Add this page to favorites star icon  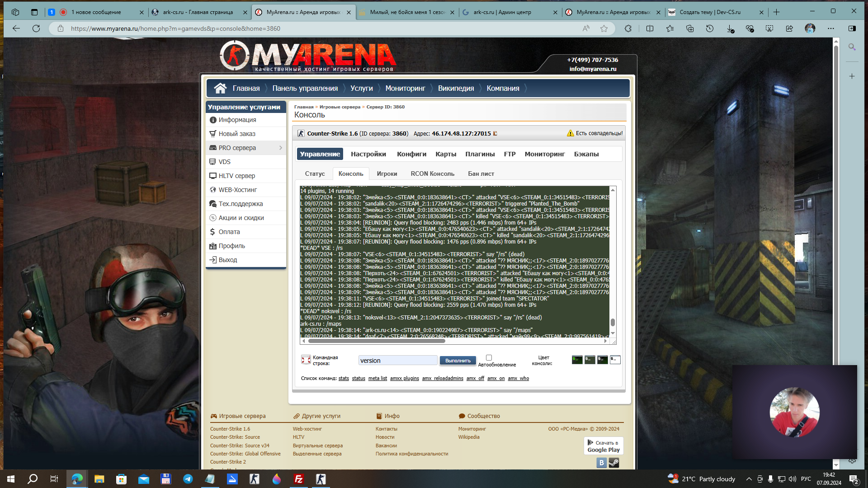coord(604,28)
